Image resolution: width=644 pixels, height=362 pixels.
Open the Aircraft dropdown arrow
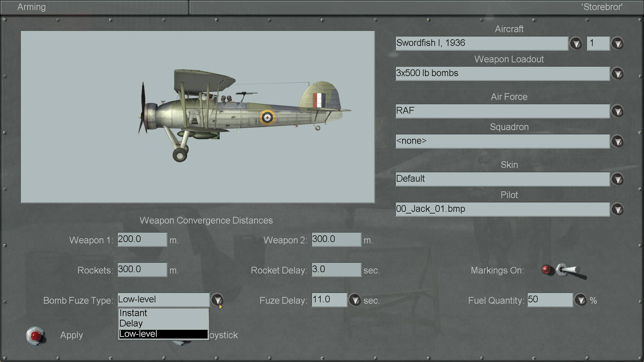click(x=576, y=43)
